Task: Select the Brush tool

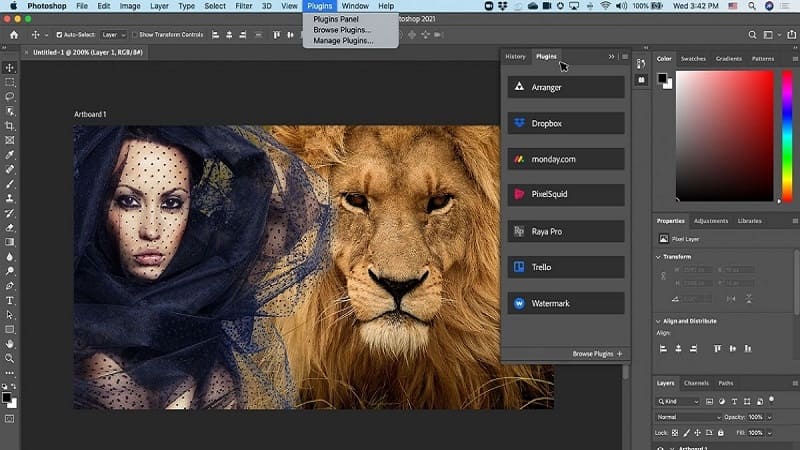Action: pyautogui.click(x=10, y=184)
